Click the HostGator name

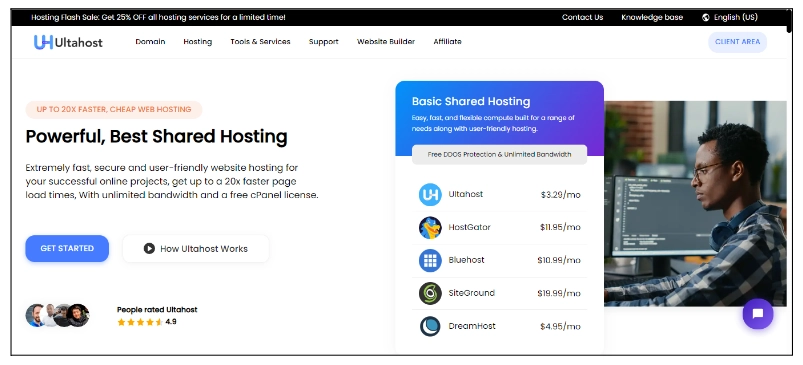click(469, 227)
